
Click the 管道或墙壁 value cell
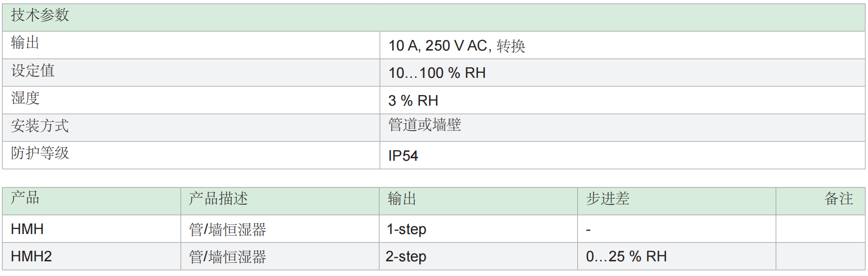tap(424, 125)
